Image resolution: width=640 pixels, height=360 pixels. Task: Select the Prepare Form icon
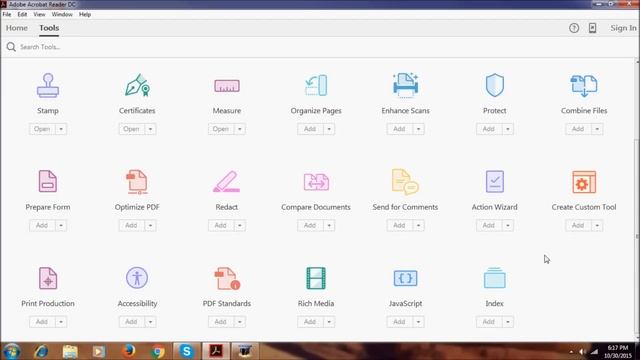click(48, 181)
